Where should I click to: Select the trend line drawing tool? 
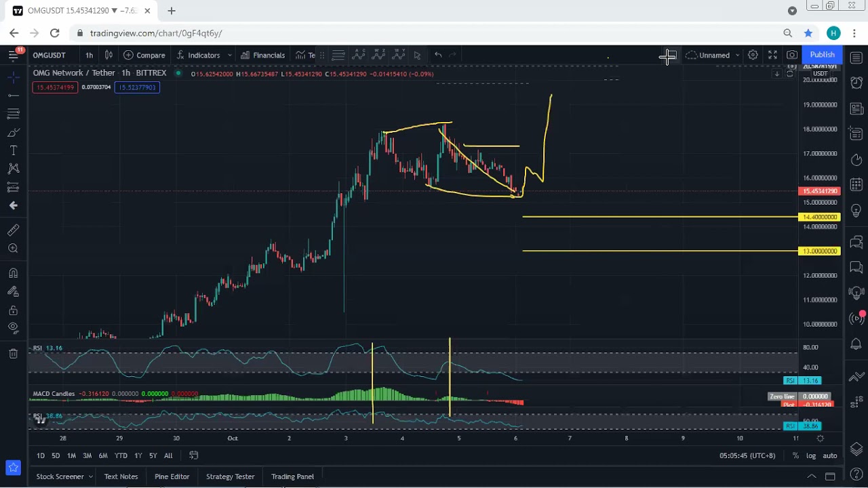point(13,96)
